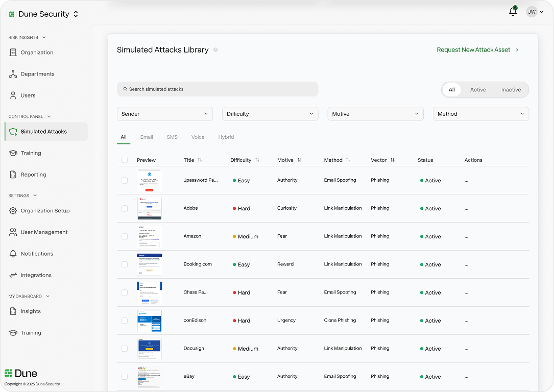Check the 1password row checkbox
The image size is (554, 392).
point(125,181)
